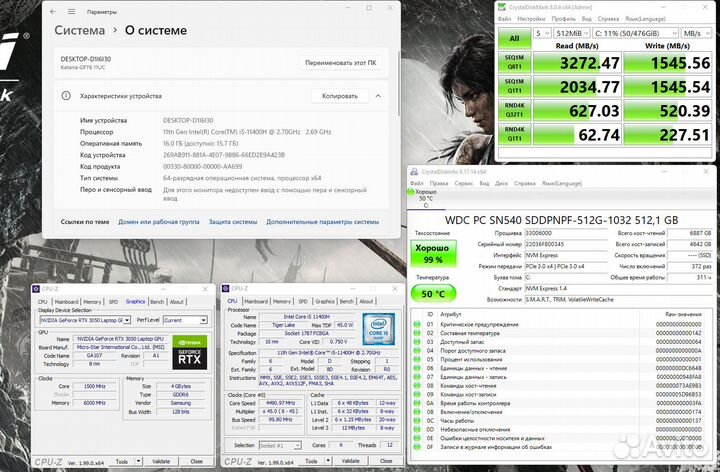The height and width of the screenshot is (472, 720).
Task: Click status icon for Процент использования row
Action: click(417, 359)
